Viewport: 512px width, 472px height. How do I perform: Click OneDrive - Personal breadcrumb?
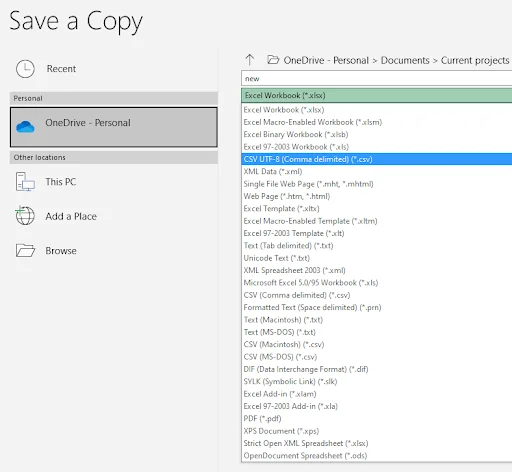[326, 60]
